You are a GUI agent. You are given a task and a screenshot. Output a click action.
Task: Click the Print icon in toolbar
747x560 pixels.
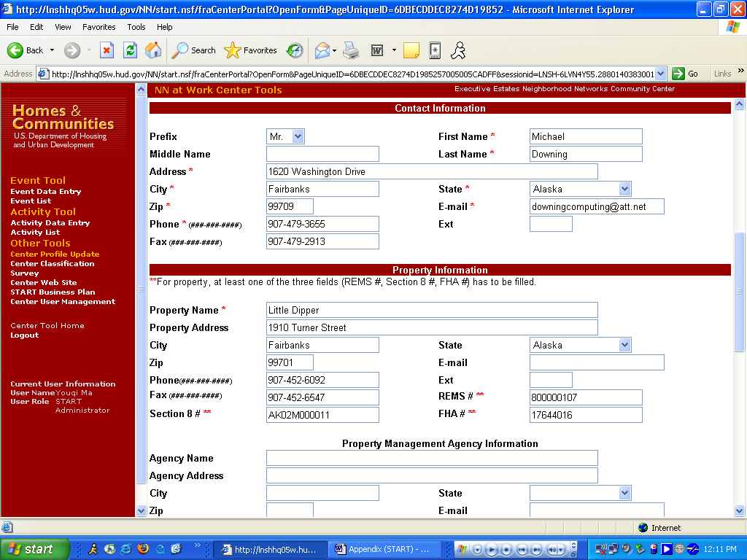[x=351, y=50]
